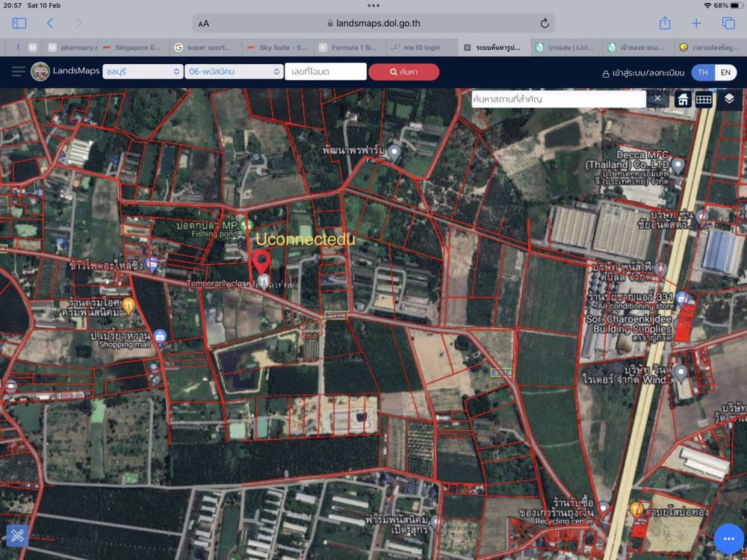Click the เลขที่โฉนด title deed number field
Viewport: 747px width, 560px height.
(x=326, y=72)
